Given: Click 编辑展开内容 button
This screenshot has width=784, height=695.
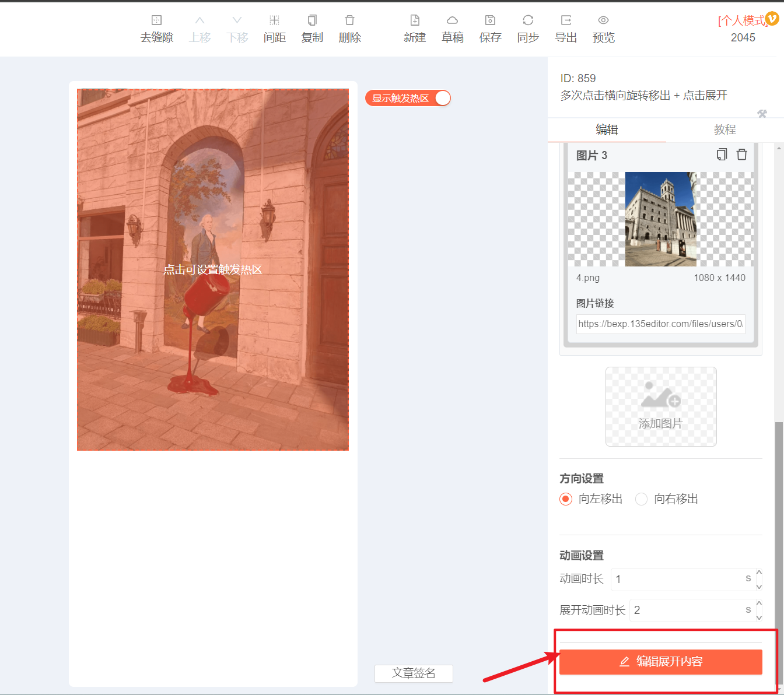Looking at the screenshot, I should pos(661,662).
